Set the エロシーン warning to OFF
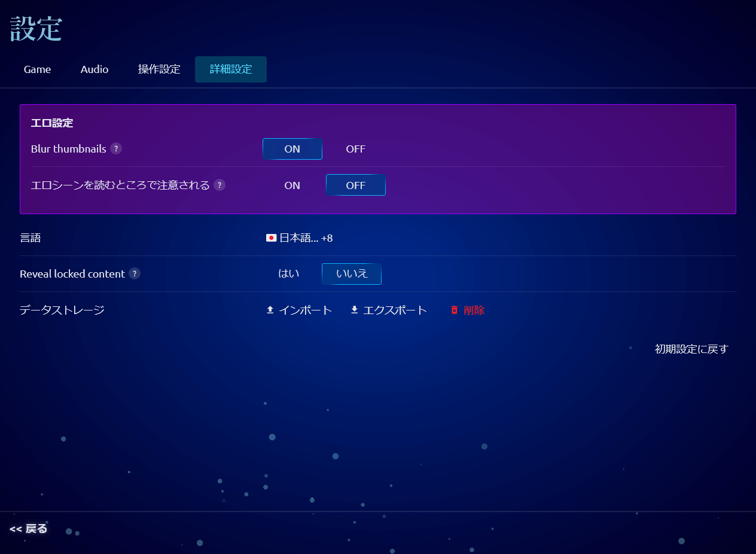Screen dimensions: 756x554 355,185
